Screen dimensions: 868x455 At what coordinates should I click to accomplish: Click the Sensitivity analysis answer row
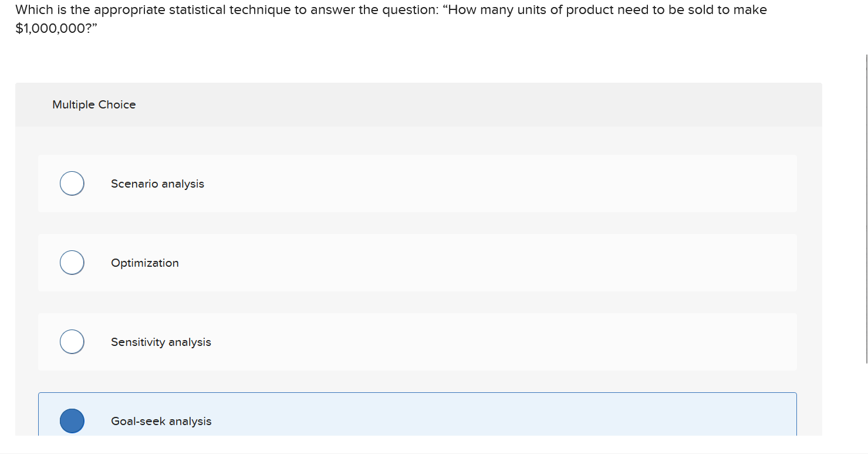click(x=411, y=341)
